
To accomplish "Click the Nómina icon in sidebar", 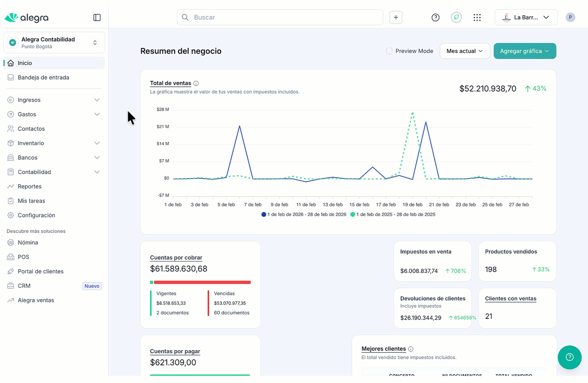I will 11,243.
